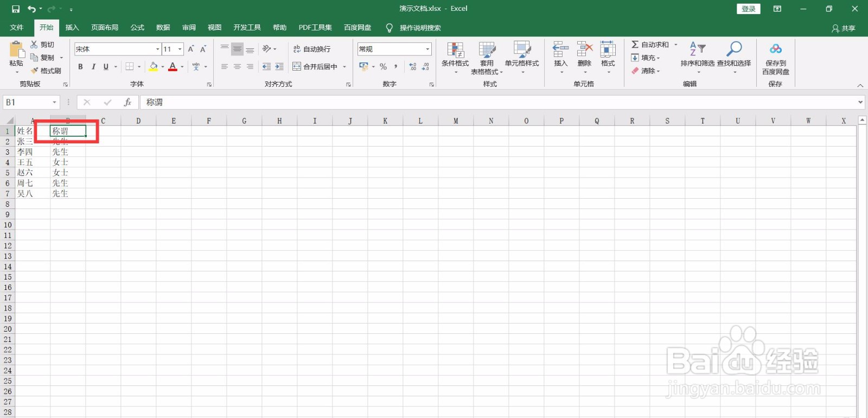Image resolution: width=868 pixels, height=418 pixels.
Task: Switch to Developer (开发工具) tab
Action: point(247,28)
